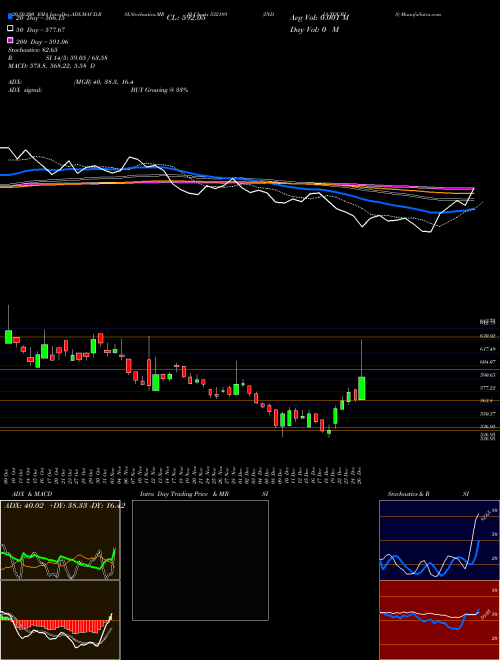Click the last tall green candlestick
Image resolution: width=500 pixels, height=660 pixels.
(362, 388)
